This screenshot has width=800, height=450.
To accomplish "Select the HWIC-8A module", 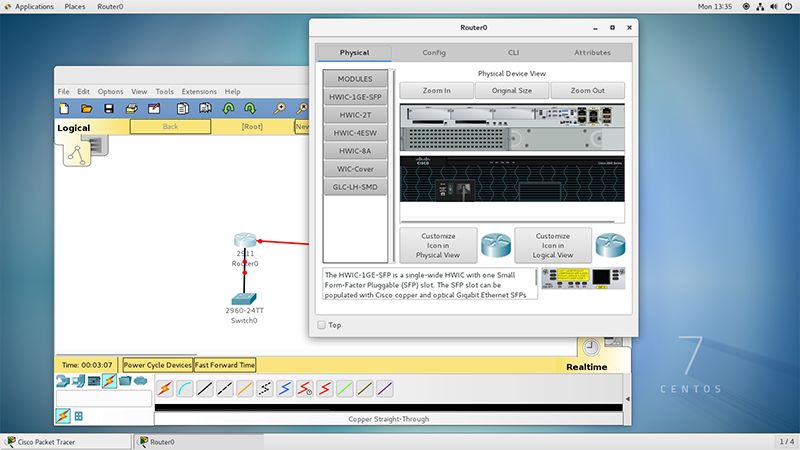I will [x=355, y=151].
